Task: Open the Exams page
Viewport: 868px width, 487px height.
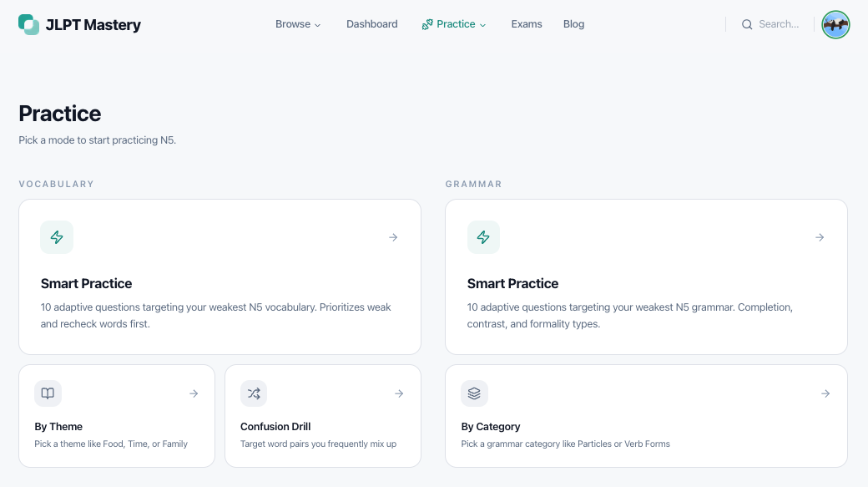Action: coord(527,24)
